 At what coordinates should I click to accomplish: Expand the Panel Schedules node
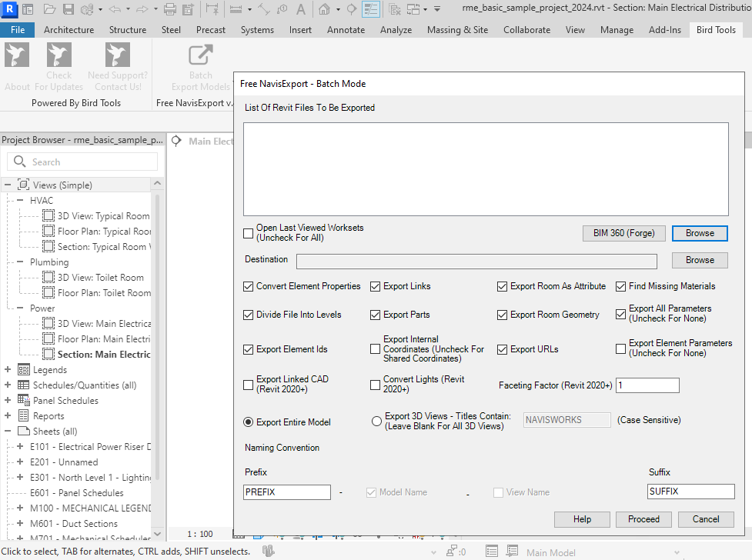pyautogui.click(x=8, y=401)
